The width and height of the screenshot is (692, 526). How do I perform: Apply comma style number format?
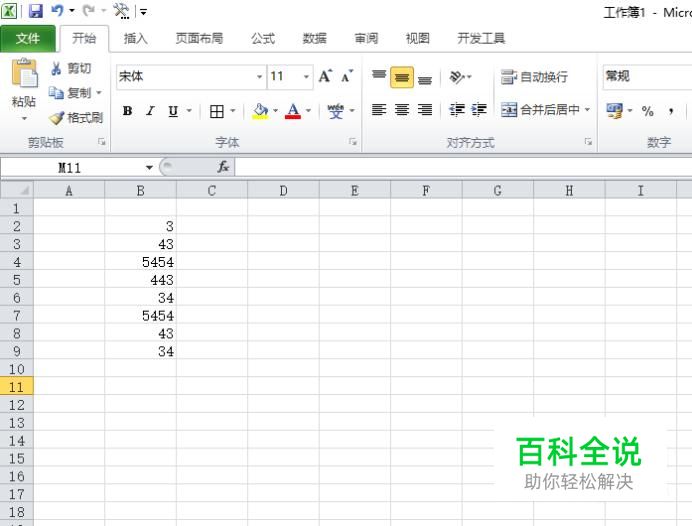[671, 111]
